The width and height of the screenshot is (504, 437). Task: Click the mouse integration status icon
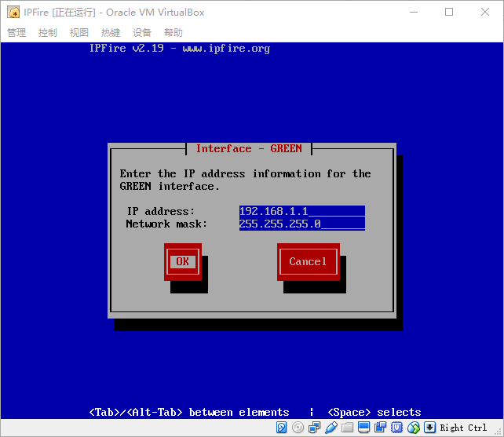414,428
